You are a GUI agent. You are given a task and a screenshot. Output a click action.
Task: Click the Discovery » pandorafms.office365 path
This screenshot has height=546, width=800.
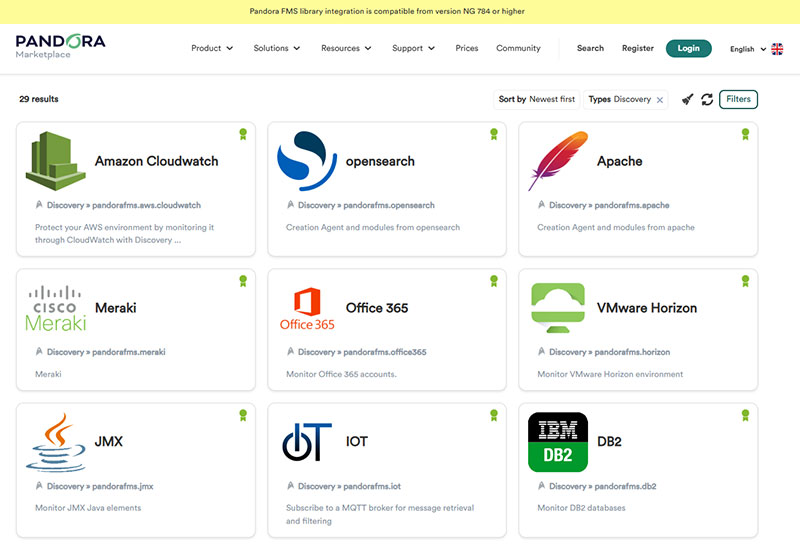click(362, 352)
